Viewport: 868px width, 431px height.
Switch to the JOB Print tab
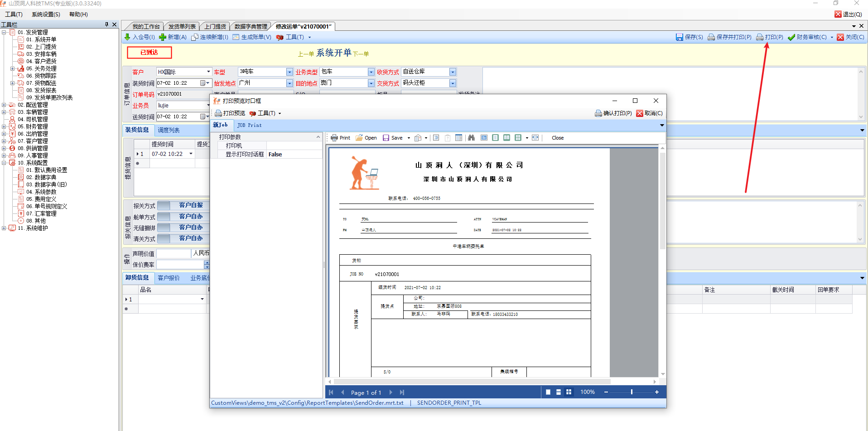[x=249, y=125]
